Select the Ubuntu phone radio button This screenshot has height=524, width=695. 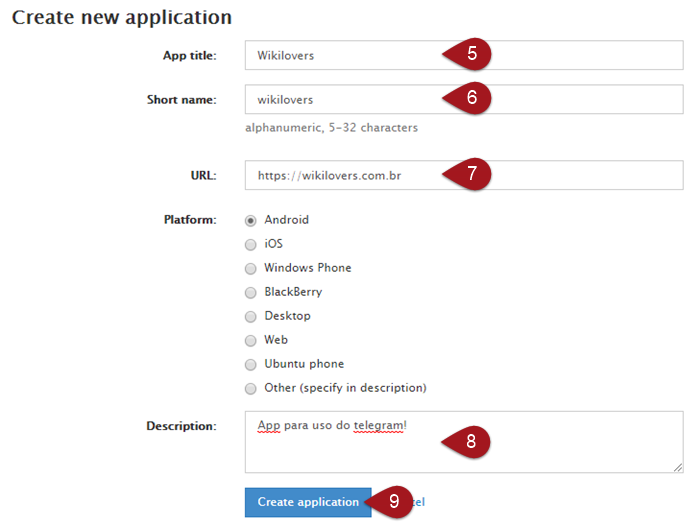[x=251, y=364]
